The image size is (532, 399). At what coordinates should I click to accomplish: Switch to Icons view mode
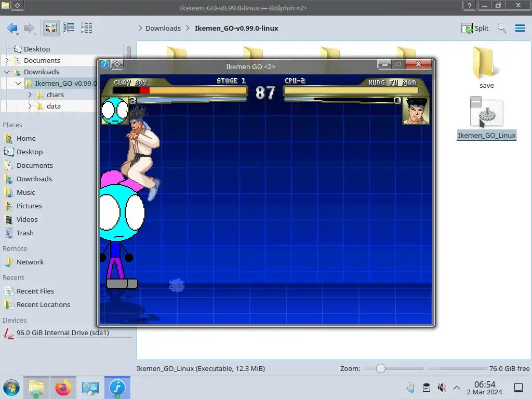point(51,28)
